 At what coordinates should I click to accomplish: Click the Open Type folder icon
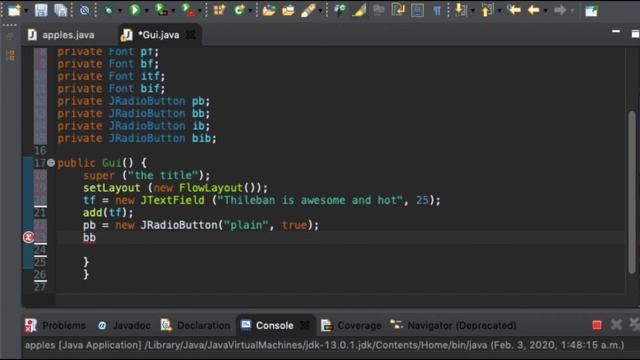(269, 10)
